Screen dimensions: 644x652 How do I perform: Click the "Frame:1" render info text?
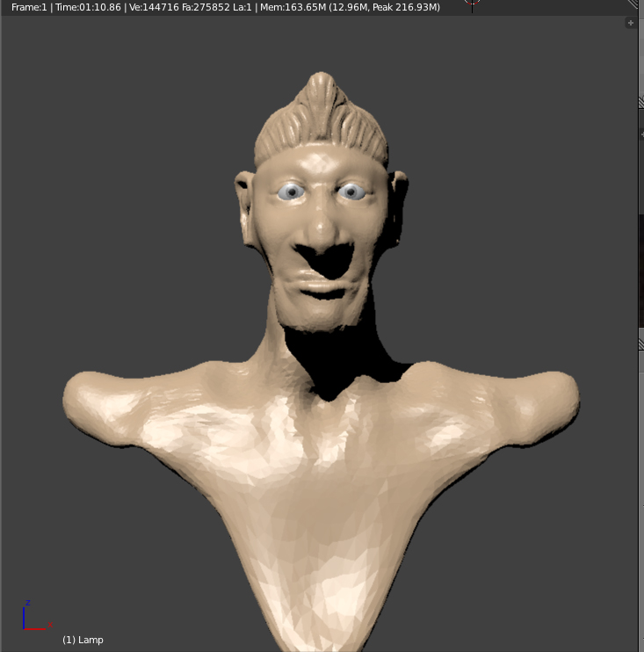29,7
